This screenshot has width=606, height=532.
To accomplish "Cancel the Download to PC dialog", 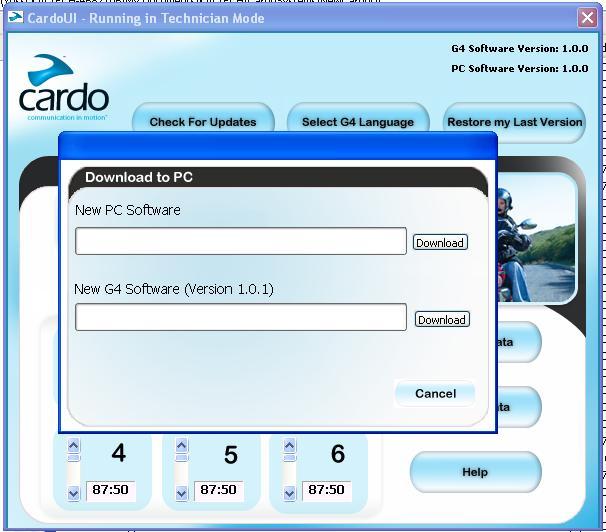I will tap(435, 393).
